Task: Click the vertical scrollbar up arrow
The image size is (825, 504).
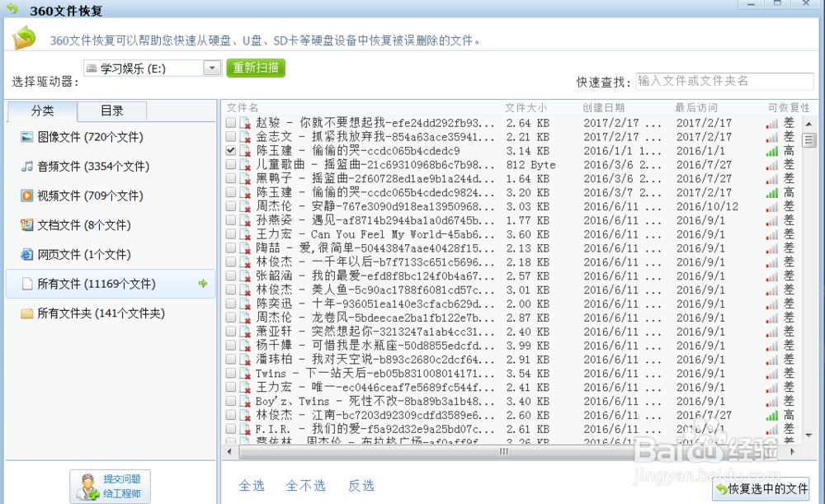Action: click(x=808, y=125)
